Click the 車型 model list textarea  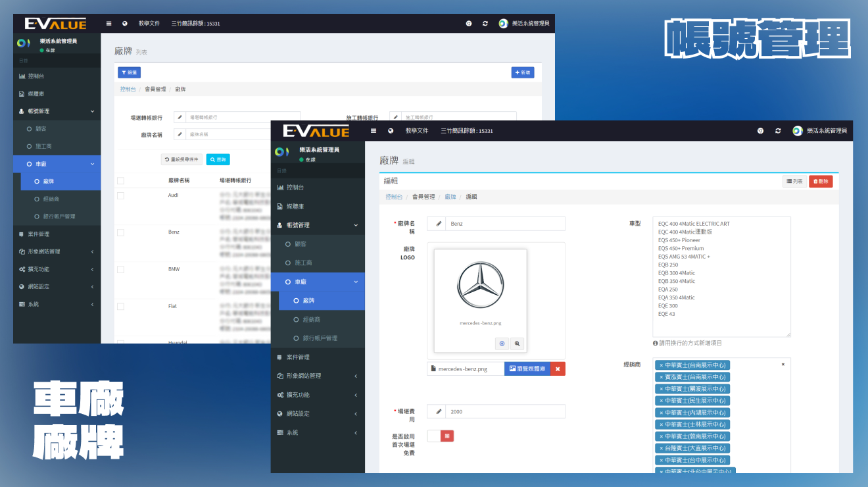coord(721,276)
